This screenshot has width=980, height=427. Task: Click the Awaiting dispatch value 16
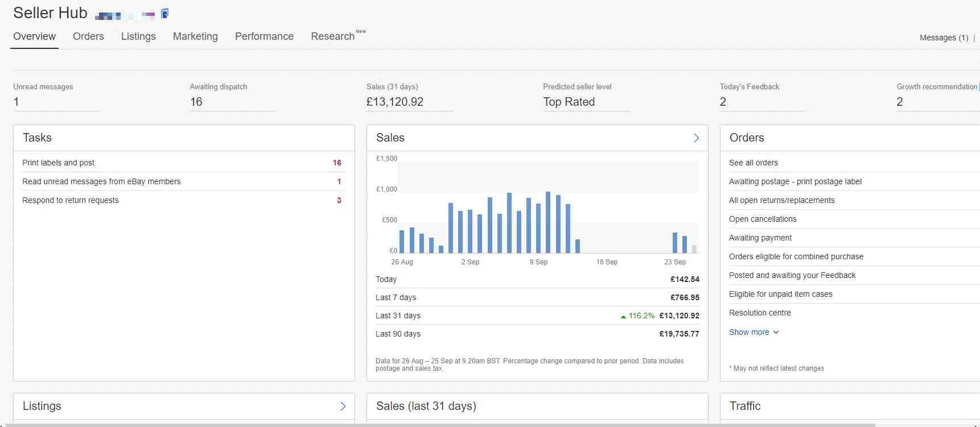coord(196,102)
